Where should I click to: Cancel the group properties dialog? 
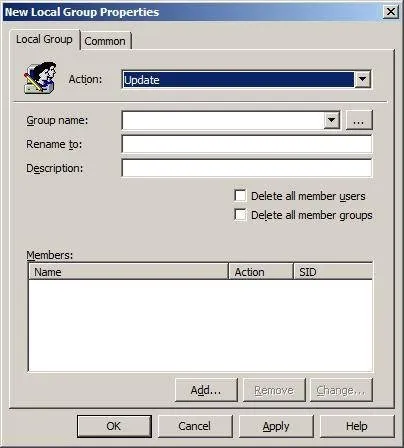[x=195, y=426]
